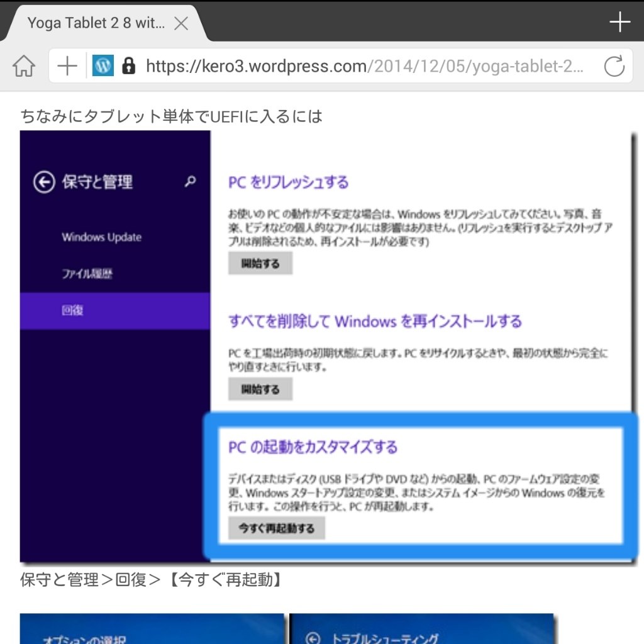Reload the current page

tap(614, 65)
